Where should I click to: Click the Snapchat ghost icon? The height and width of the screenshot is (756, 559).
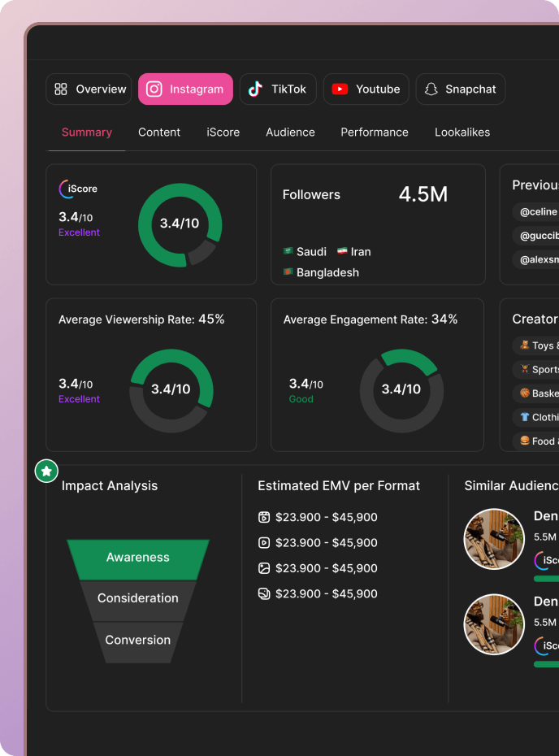point(431,89)
